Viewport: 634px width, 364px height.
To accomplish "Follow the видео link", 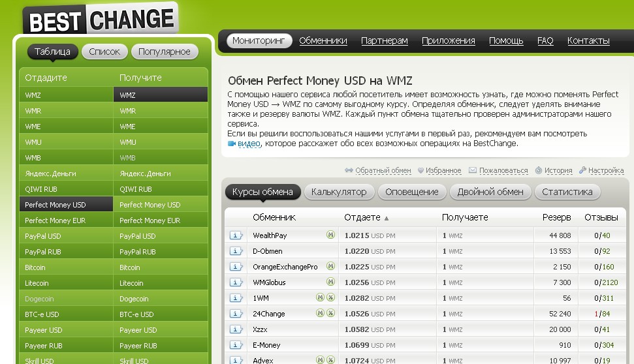I will click(249, 144).
